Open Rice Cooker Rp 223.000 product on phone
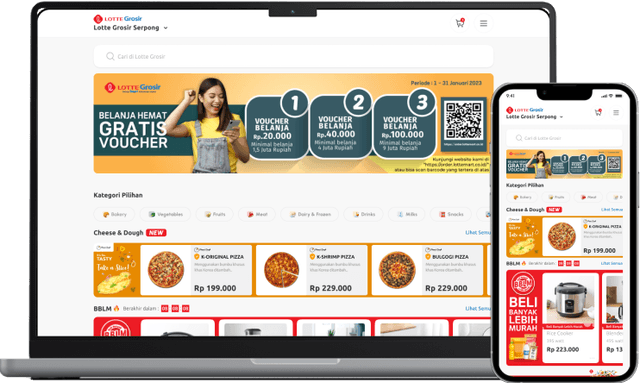This screenshot has height=383, width=640. [570, 318]
